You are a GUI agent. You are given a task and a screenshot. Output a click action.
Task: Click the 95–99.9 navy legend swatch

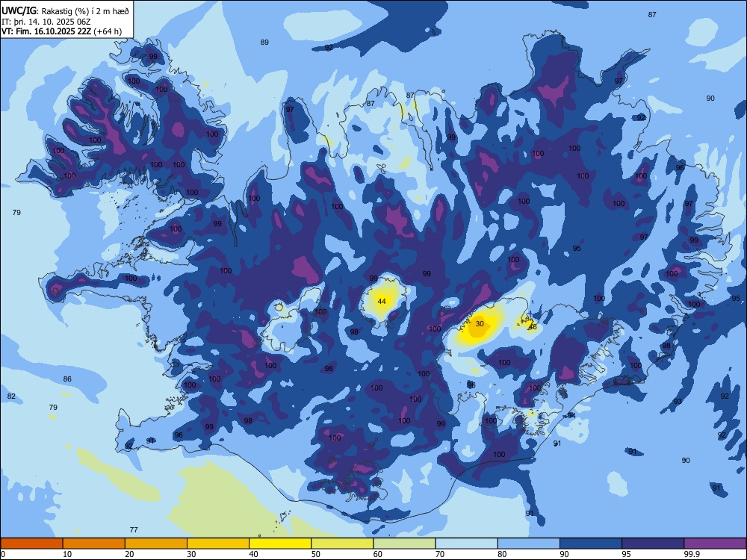click(x=653, y=544)
